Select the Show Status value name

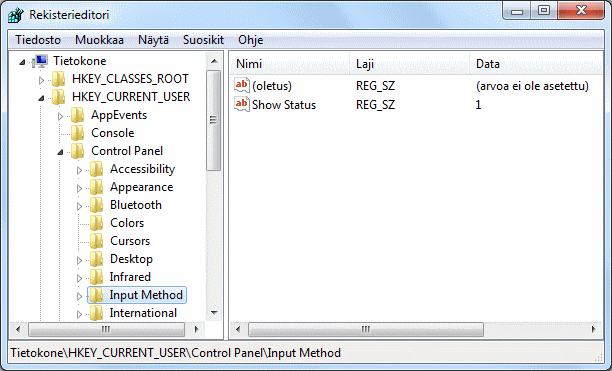click(284, 105)
